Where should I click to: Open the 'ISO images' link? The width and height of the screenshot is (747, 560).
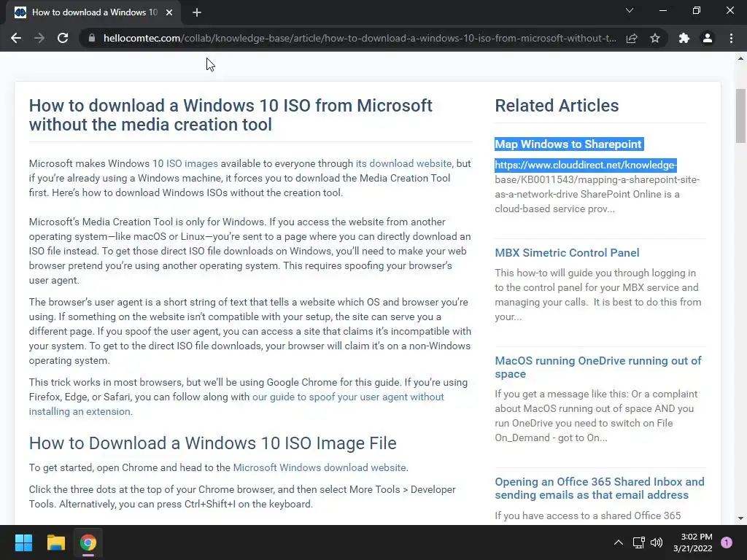(192, 164)
